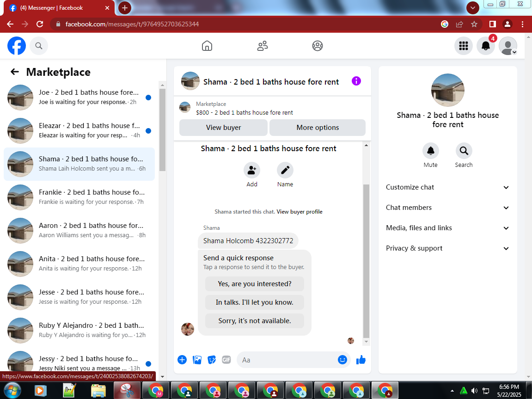Send quick reply 'In talks. I'll let you know.'
Viewport: 532px width, 399px height.
tap(255, 302)
